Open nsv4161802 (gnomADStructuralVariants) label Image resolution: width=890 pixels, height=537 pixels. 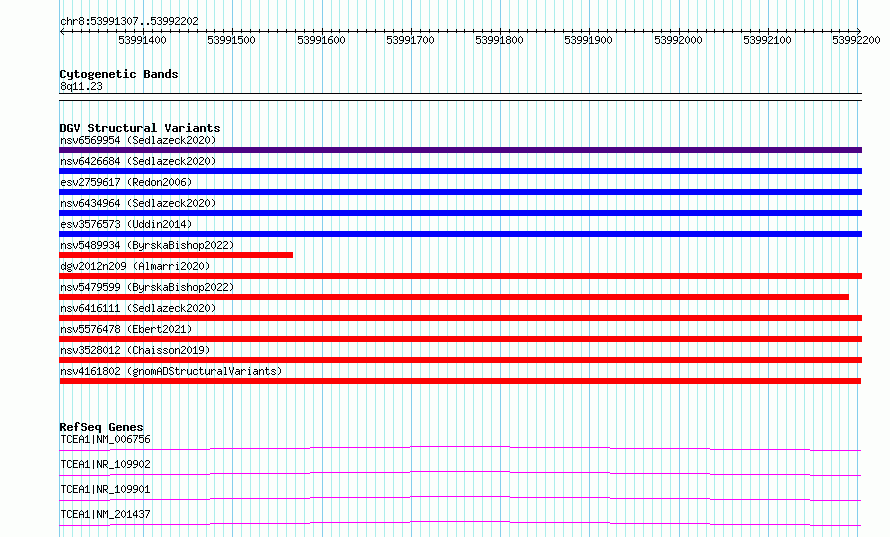pyautogui.click(x=171, y=371)
